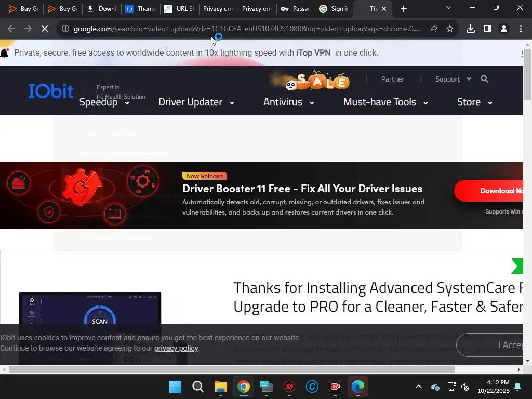Open the display network tray icon
Screen dimensions: 532x399
(451, 387)
